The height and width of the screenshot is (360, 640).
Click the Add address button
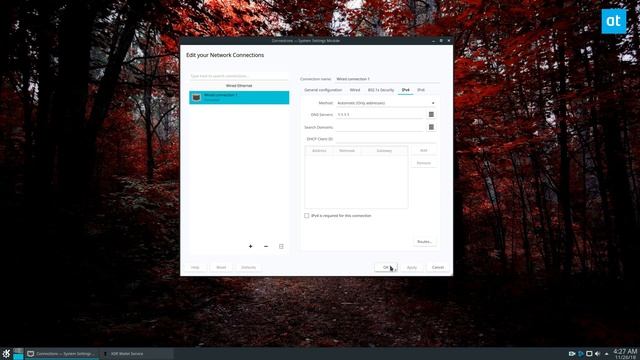point(424,151)
